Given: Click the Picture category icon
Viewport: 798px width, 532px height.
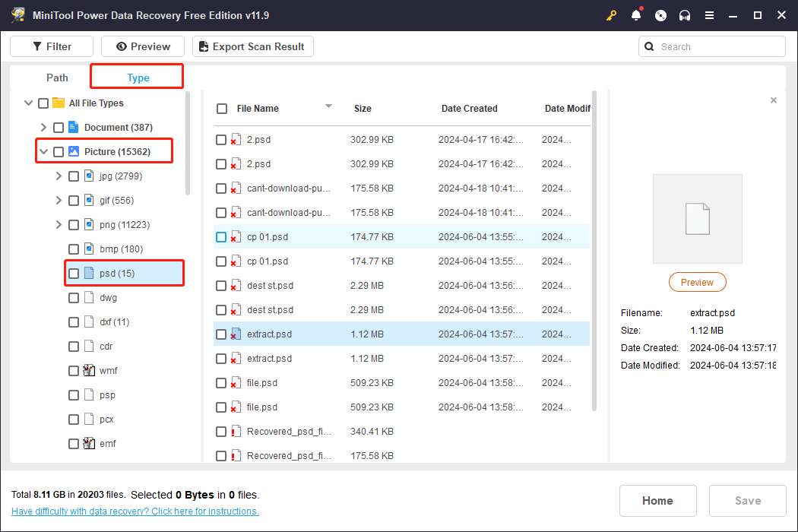Looking at the screenshot, I should (73, 152).
